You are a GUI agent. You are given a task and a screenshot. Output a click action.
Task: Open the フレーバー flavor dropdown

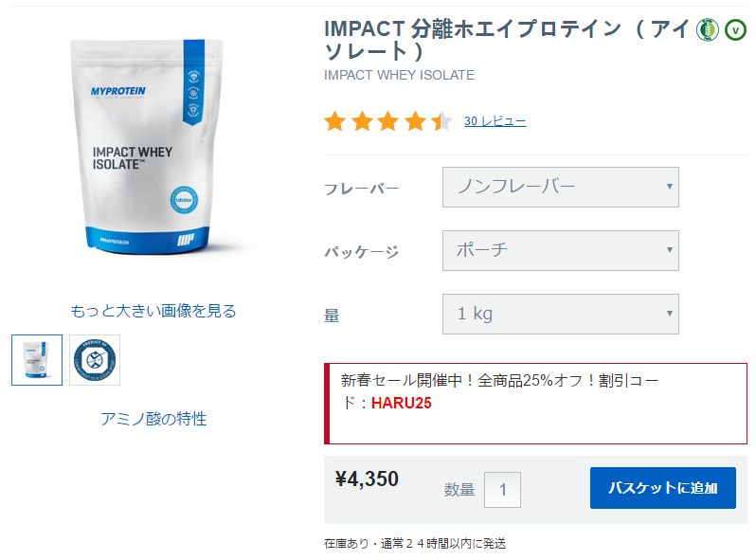[x=561, y=188]
